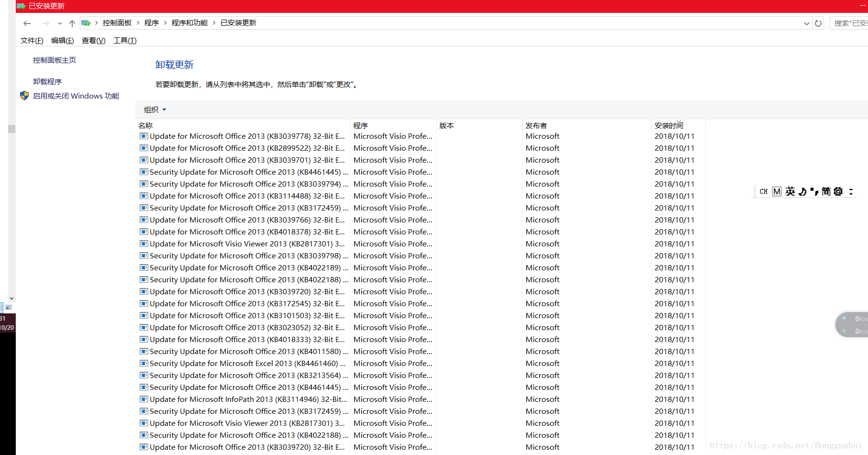
Task: Click the shield icon beside Windows 功能
Action: pos(24,96)
